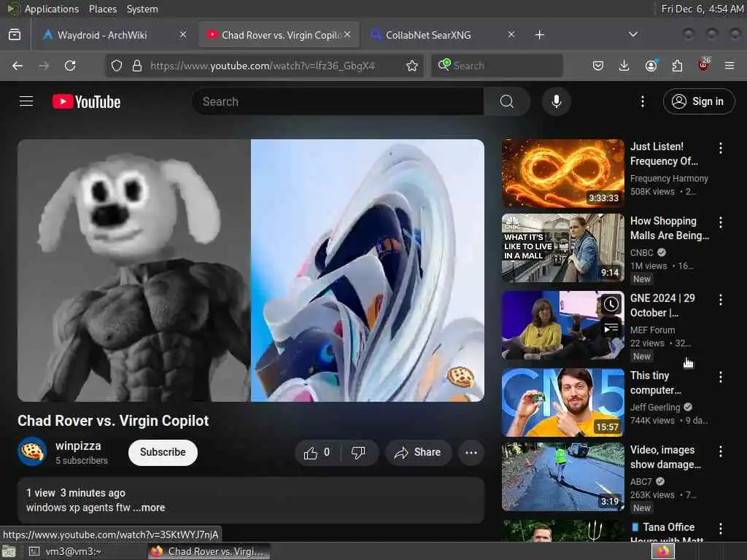Open Frequency Harmony channel link

pos(669,179)
